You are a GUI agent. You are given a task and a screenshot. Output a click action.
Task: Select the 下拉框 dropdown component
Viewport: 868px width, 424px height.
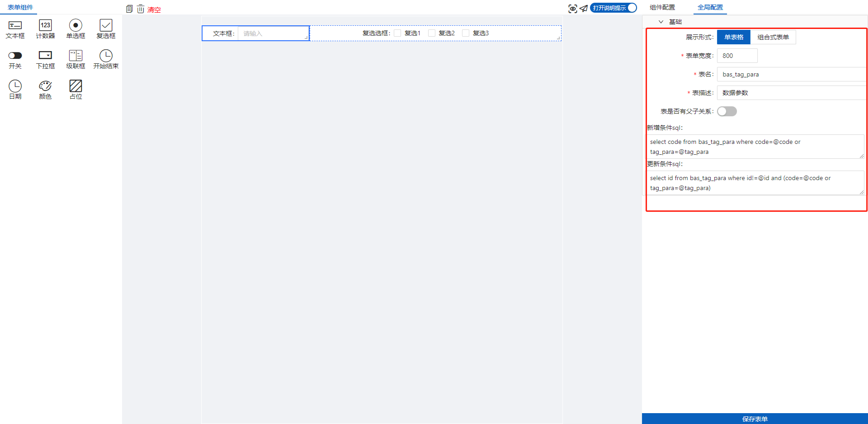45,59
